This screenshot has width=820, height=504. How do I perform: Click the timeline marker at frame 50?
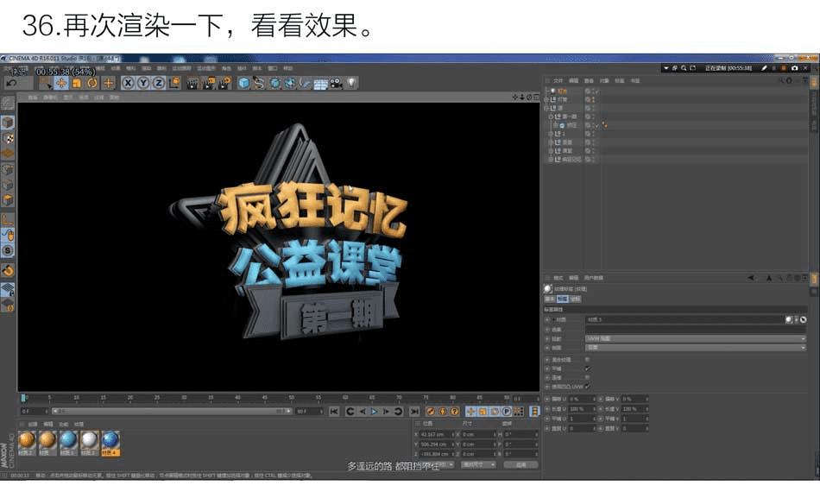pyautogui.click(x=291, y=399)
